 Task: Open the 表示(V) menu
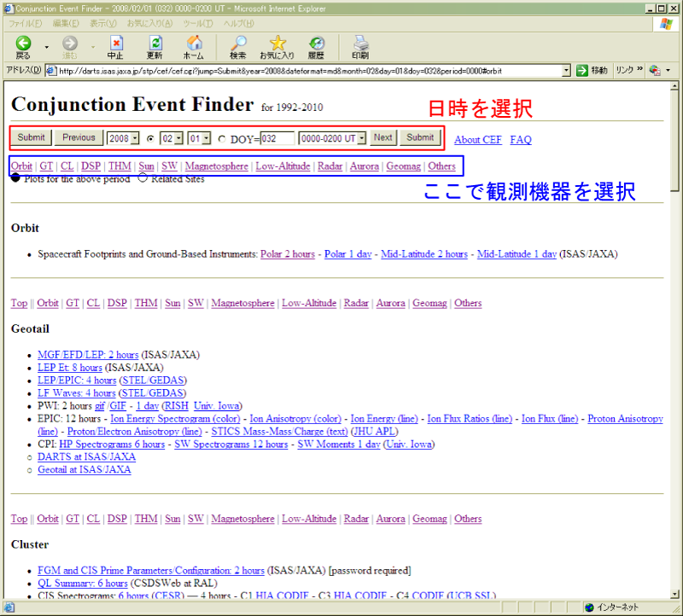(x=103, y=24)
